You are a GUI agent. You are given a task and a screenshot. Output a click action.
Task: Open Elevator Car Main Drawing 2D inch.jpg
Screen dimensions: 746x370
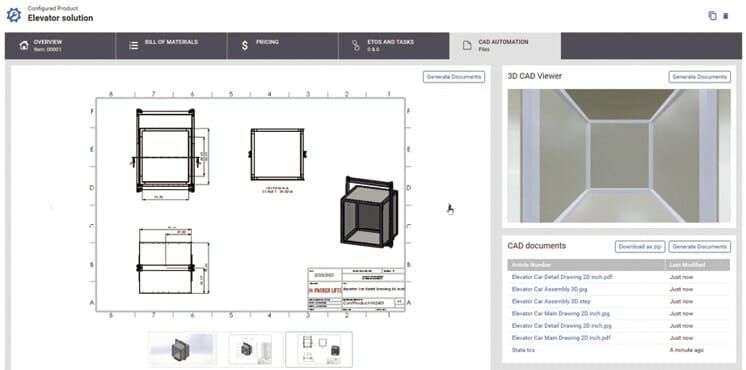[560, 313]
